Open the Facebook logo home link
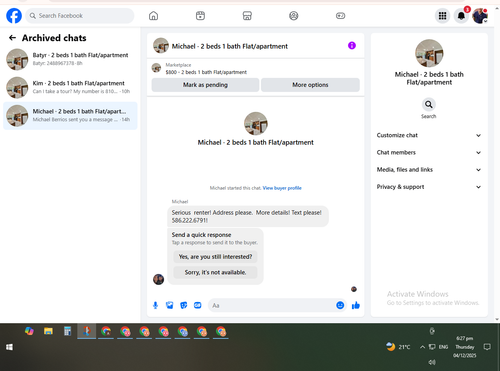 14,16
